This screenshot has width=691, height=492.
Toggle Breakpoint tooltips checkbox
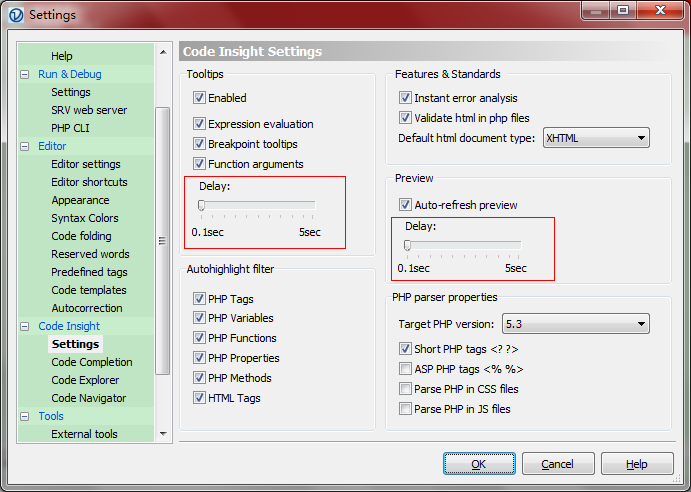199,144
